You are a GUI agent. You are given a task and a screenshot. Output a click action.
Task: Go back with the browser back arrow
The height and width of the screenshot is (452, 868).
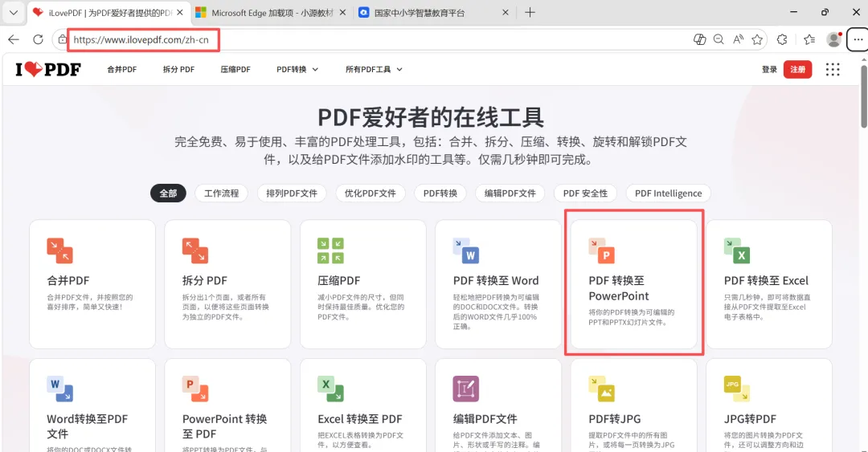point(14,39)
